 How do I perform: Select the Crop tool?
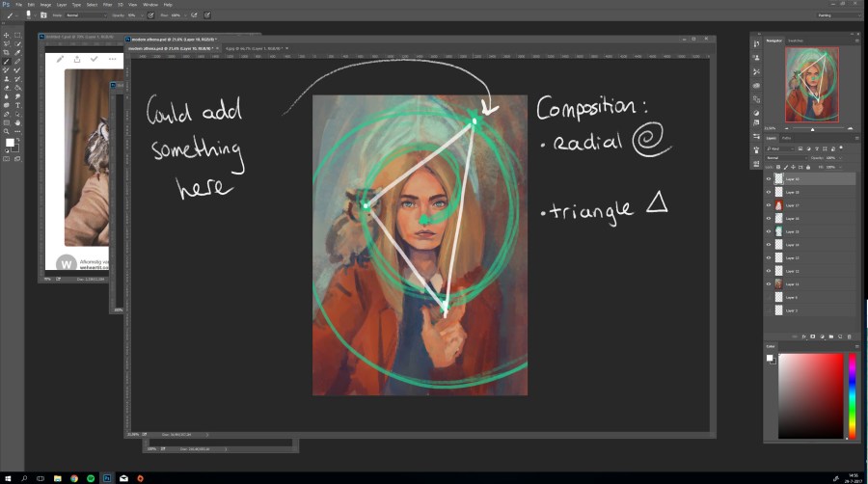point(7,52)
